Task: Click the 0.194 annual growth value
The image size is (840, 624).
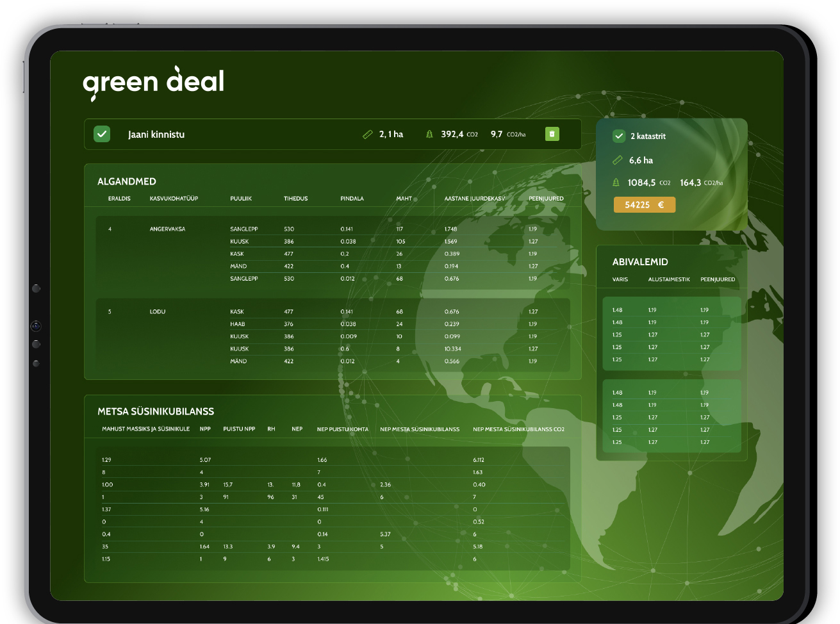Action: (x=452, y=266)
